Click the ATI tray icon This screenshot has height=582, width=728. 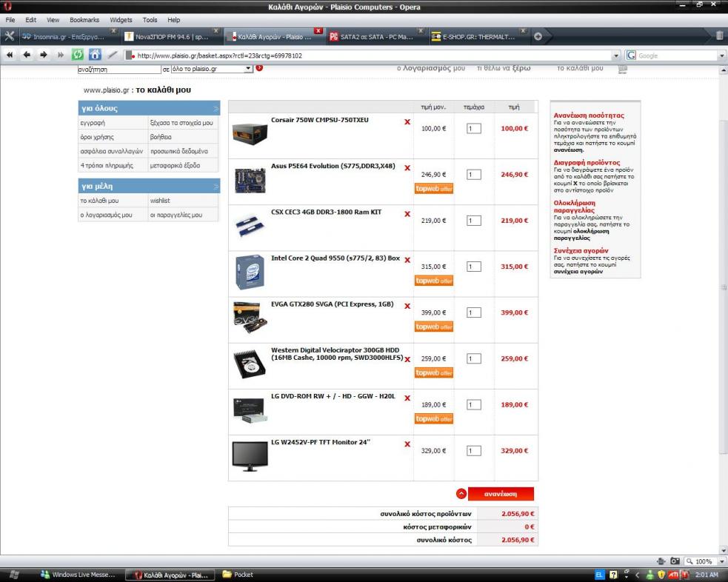[673, 575]
